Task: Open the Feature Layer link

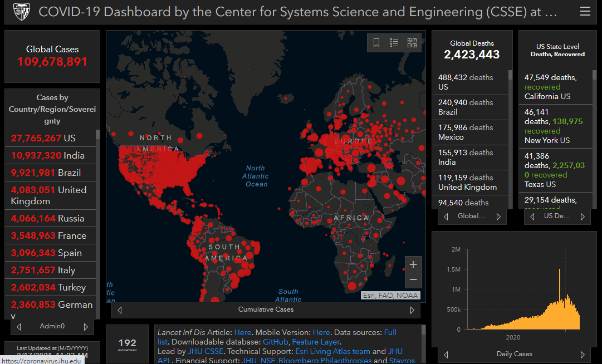Action: pos(316,342)
